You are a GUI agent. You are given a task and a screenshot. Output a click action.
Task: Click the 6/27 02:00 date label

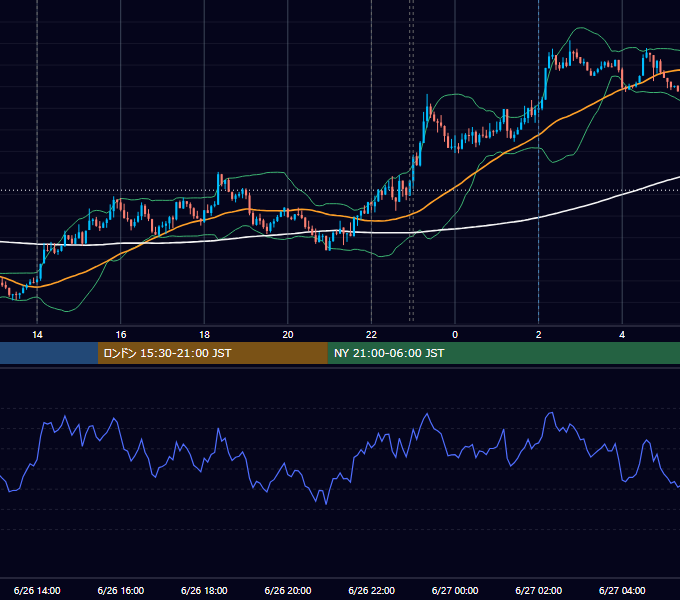(x=539, y=590)
